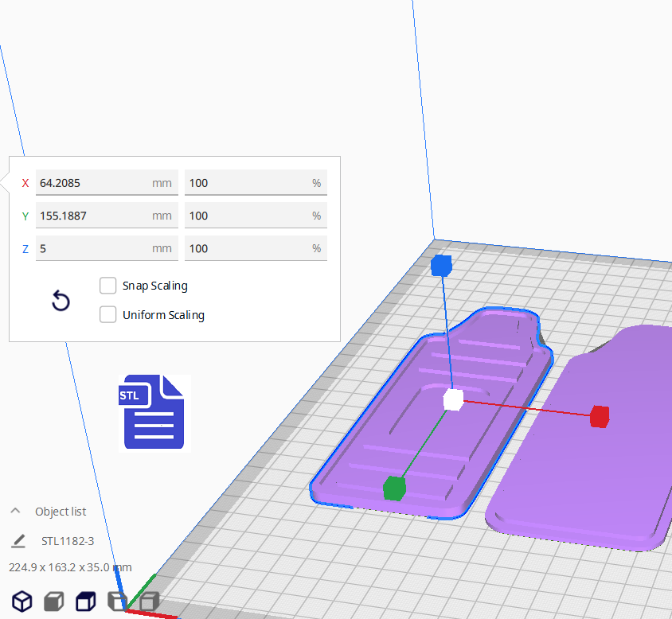
Task: Click the Z scale percent field
Action: [x=247, y=248]
